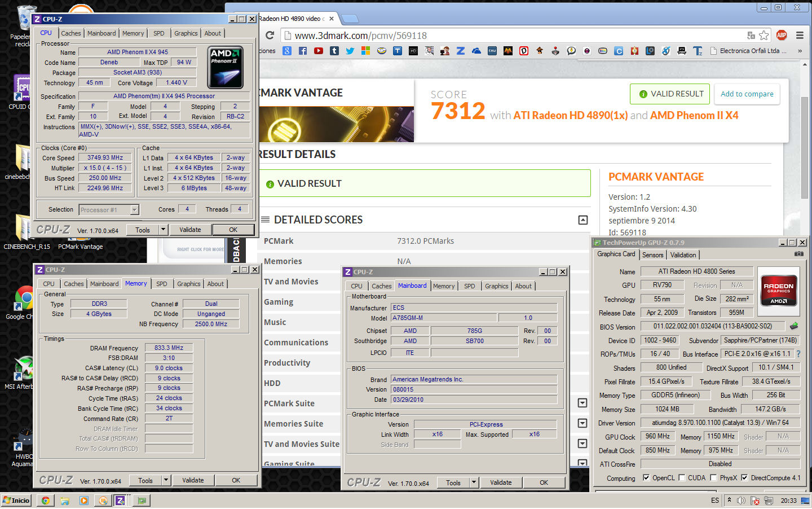Collapse the Detailed Scores section

click(x=583, y=220)
